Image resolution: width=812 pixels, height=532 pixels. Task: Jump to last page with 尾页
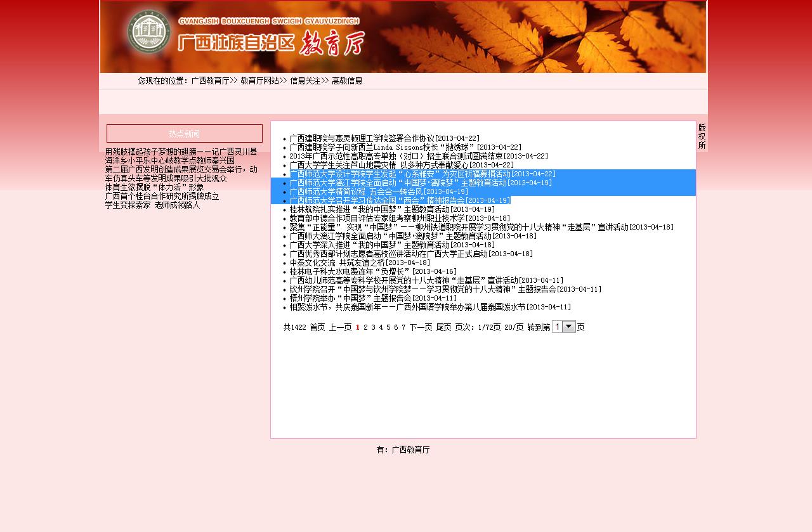(x=443, y=328)
